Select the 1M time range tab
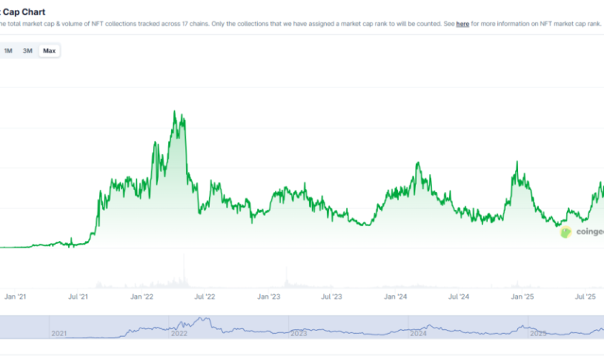Image resolution: width=604 pixels, height=364 pixels. tap(8, 51)
